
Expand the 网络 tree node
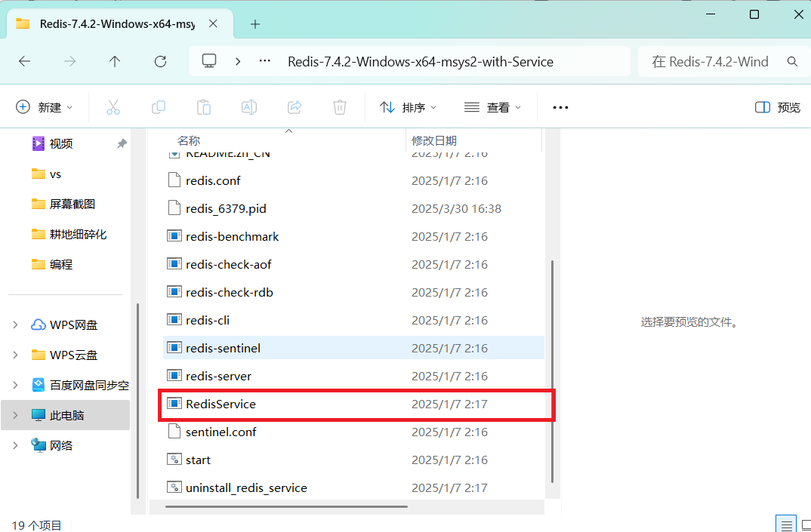click(15, 445)
